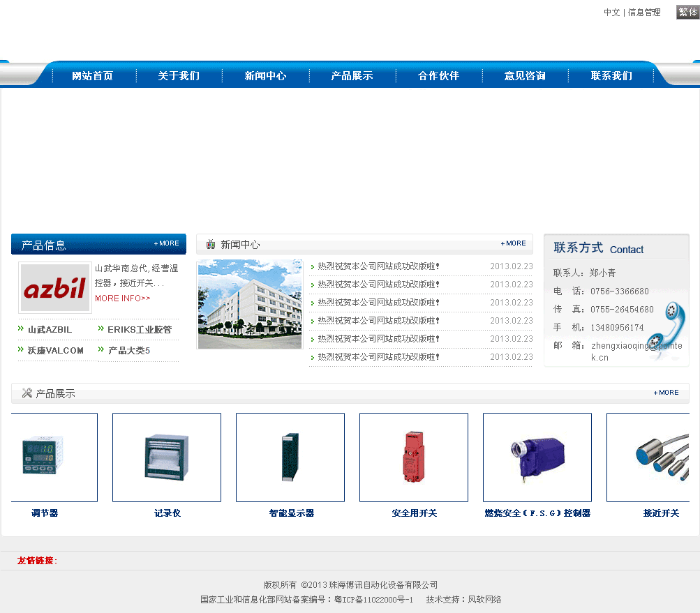Click MORE in the 产品信息 header
700x613 pixels.
tap(167, 243)
